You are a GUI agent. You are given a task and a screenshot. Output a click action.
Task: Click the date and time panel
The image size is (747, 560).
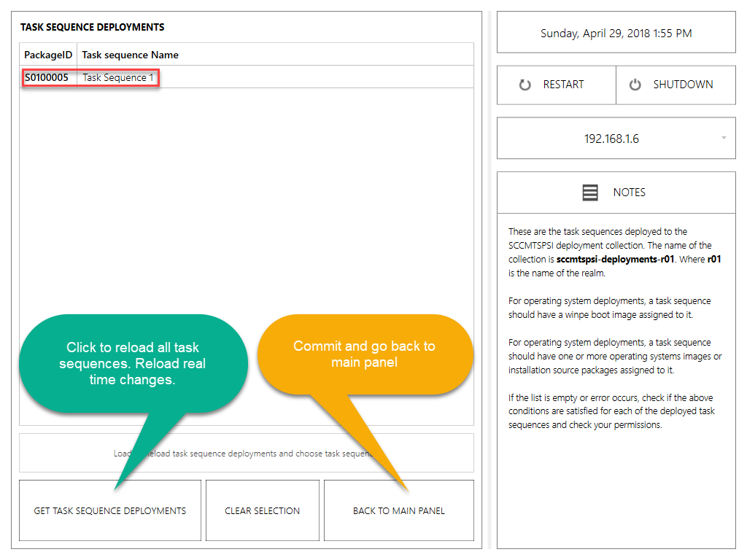(616, 33)
